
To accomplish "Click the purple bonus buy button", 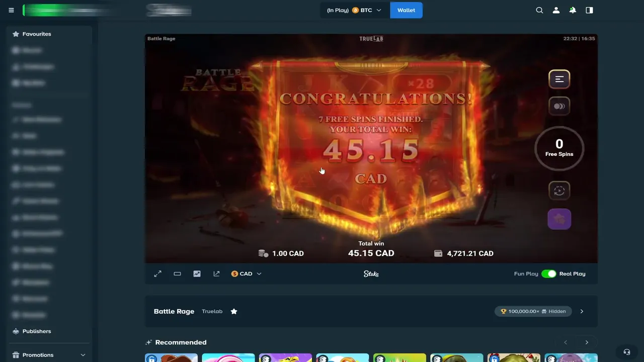I will pyautogui.click(x=559, y=219).
